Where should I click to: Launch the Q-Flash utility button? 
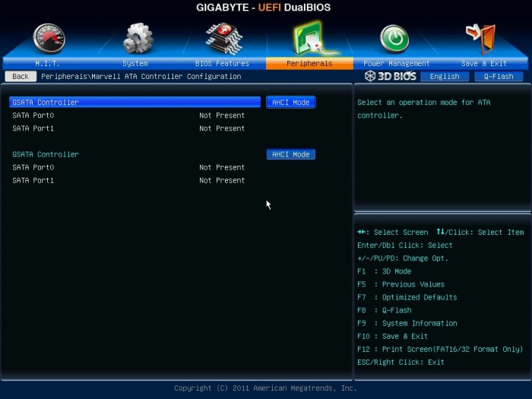(x=499, y=76)
